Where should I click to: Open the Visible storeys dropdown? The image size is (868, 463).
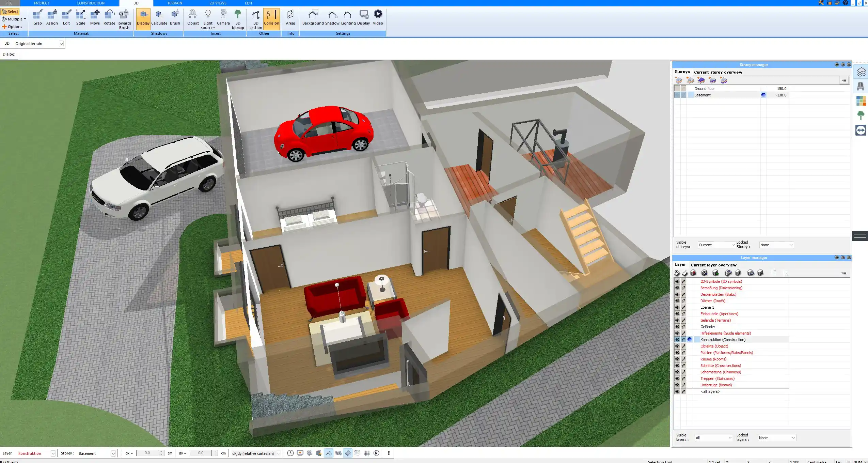click(x=716, y=245)
